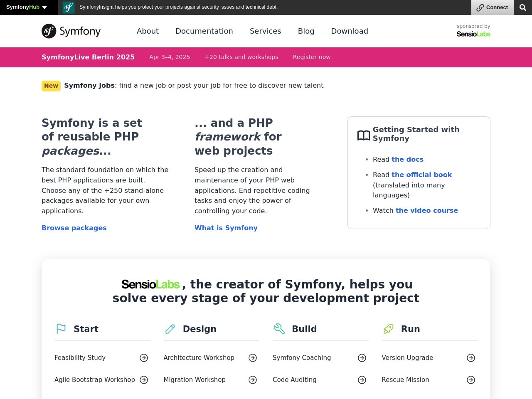Click the What is Symfony link
Viewport: 532px width, 399px height.
coord(226,228)
